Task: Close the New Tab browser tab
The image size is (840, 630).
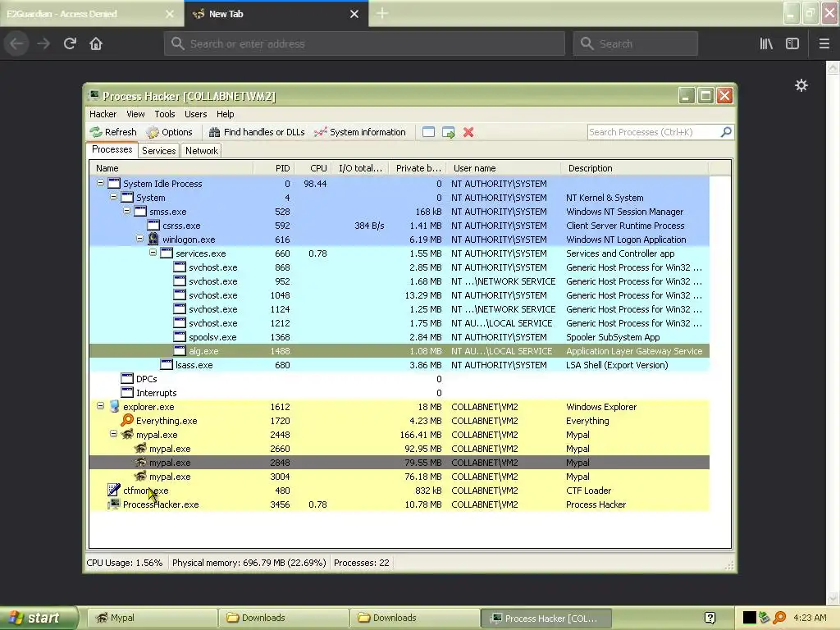Action: coord(354,14)
